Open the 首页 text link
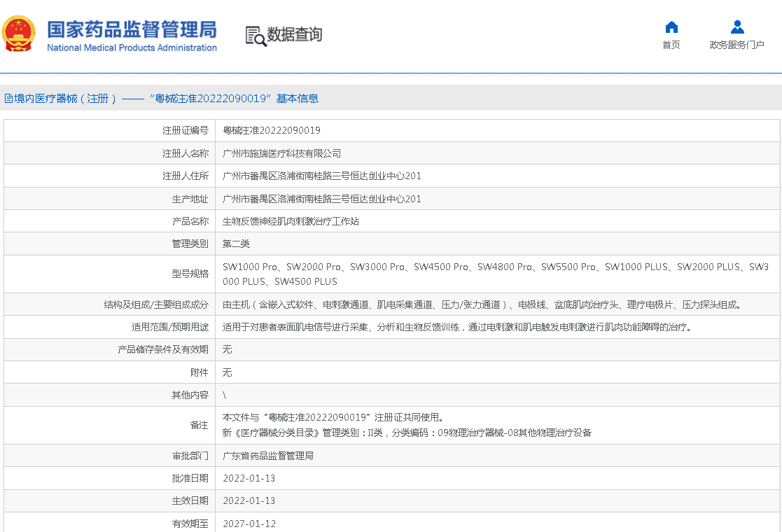782x532 pixels. point(671,45)
